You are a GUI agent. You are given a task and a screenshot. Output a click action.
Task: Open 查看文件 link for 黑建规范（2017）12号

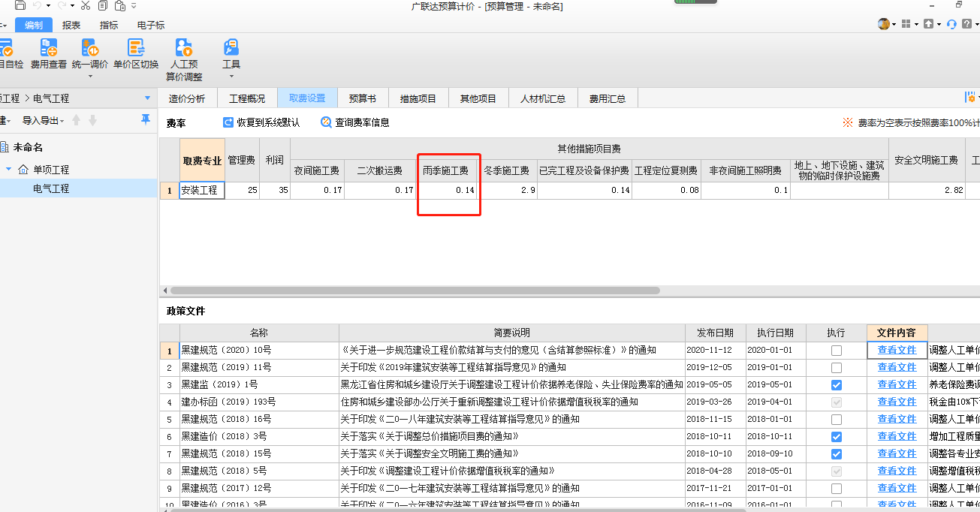[x=897, y=488]
